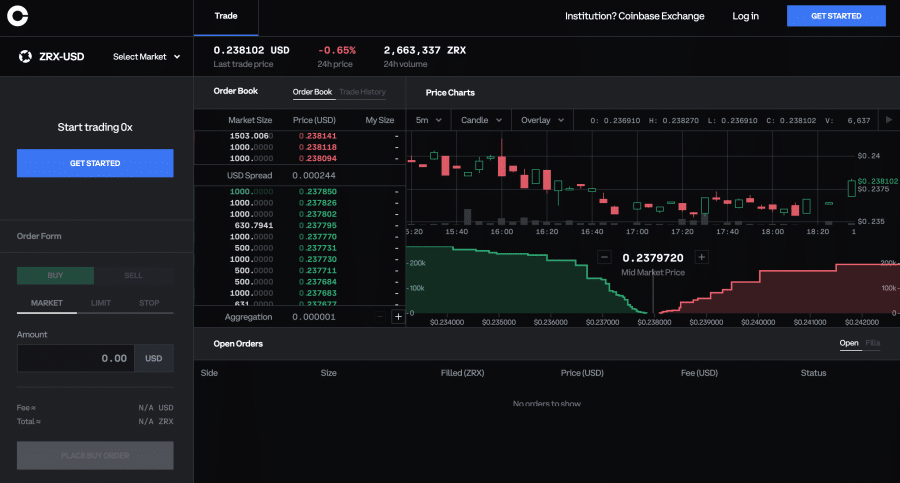Select the Order Book tab
The height and width of the screenshot is (483, 900).
click(312, 92)
